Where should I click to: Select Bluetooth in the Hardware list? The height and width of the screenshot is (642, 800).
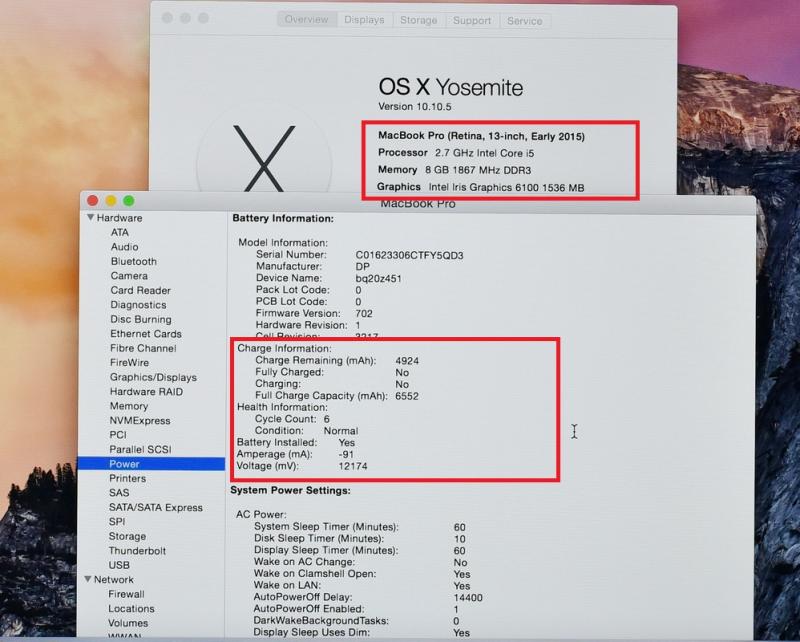pyautogui.click(x=133, y=261)
